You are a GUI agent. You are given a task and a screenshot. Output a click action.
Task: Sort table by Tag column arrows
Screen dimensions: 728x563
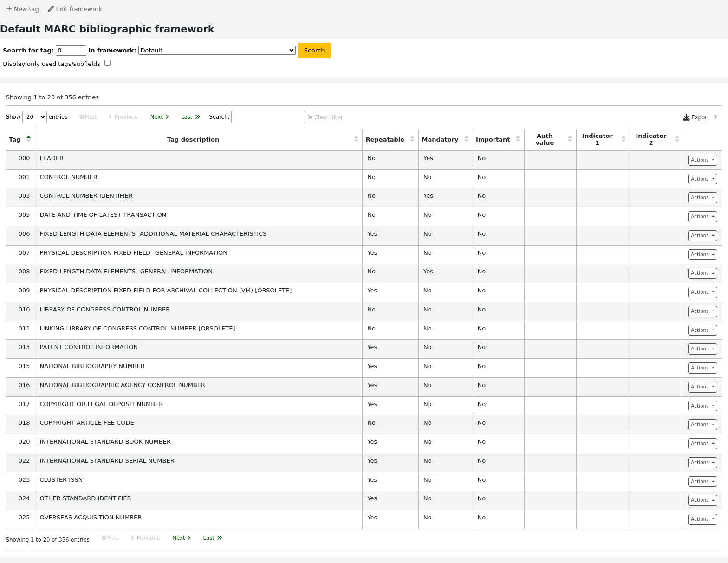(28, 139)
